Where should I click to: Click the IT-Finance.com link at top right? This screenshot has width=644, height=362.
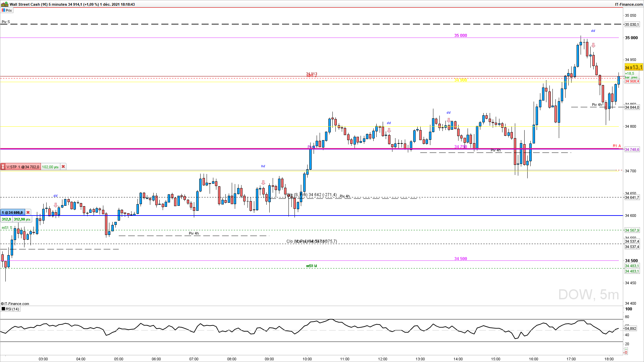(629, 4)
